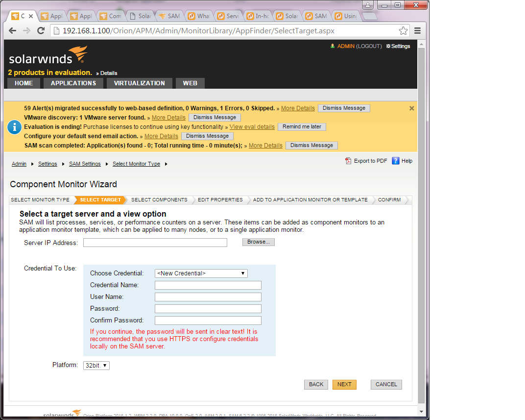This screenshot has width=525, height=420.
Task: Open Chrome hamburger menu
Action: [417, 31]
